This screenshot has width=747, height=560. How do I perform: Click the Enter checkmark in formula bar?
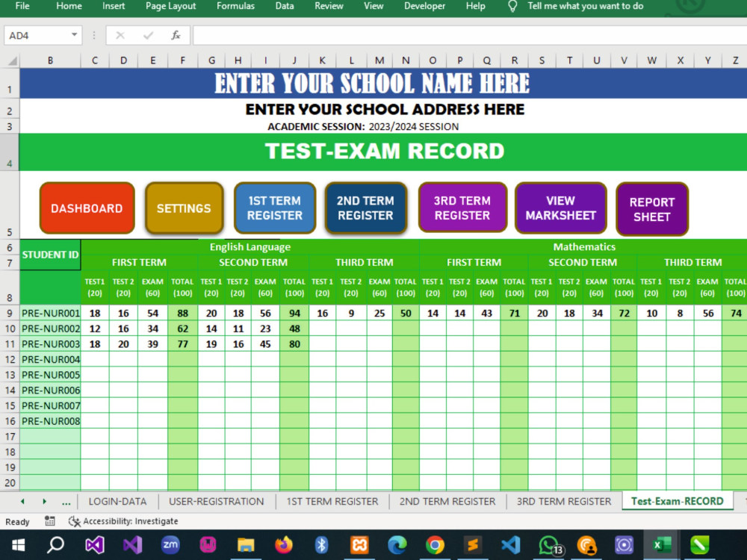[148, 35]
